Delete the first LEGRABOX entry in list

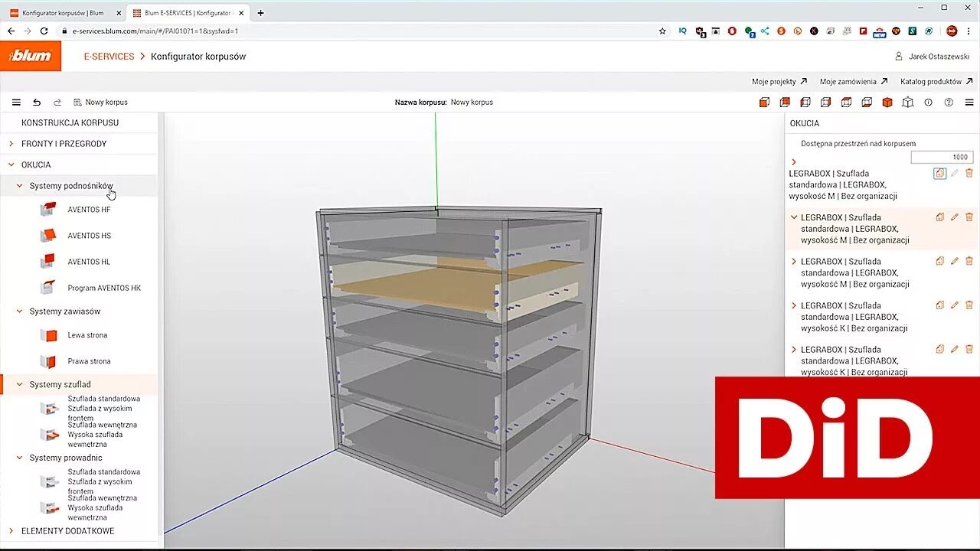969,174
